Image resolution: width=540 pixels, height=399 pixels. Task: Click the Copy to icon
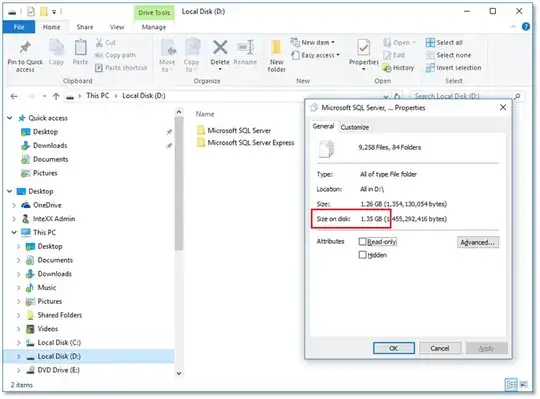pyautogui.click(x=192, y=48)
